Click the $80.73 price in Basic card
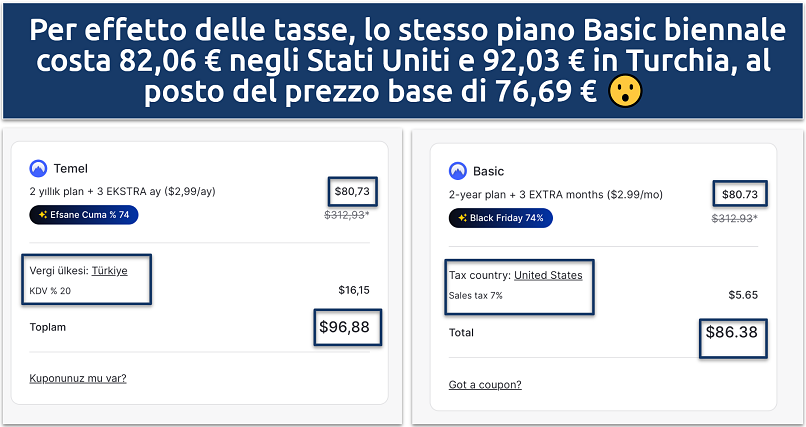Image resolution: width=806 pixels, height=427 pixels. tap(738, 194)
